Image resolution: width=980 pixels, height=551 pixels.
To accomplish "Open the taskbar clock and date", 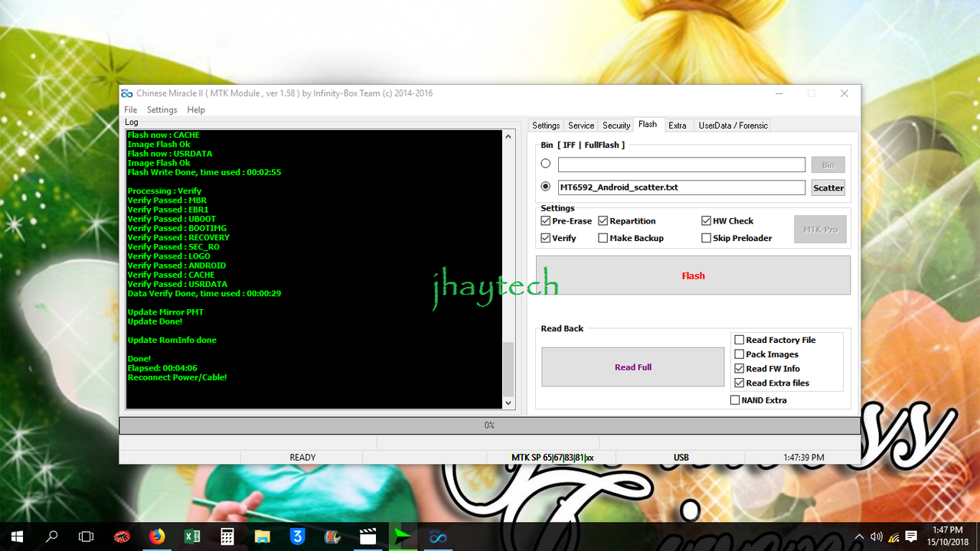I will [947, 536].
